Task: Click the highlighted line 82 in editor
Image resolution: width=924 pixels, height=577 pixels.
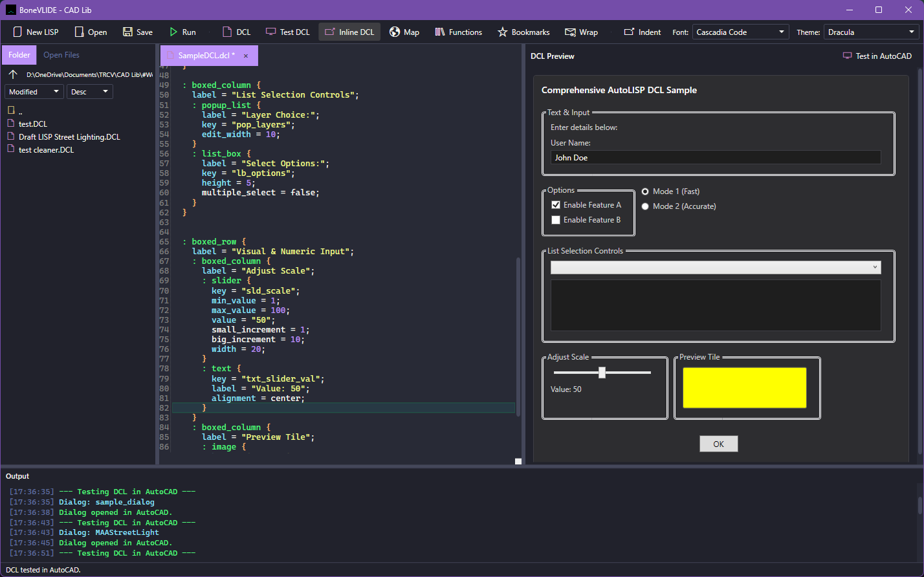Action: point(344,408)
